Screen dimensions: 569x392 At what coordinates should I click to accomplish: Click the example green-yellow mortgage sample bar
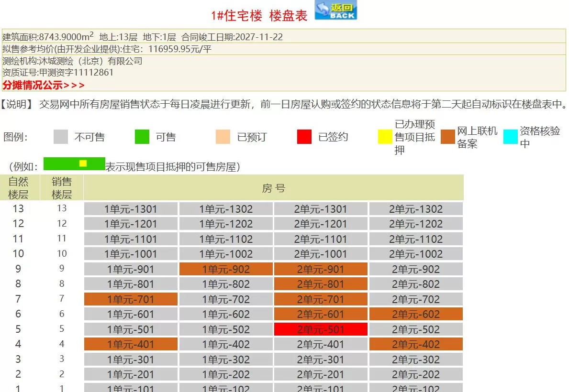coord(74,163)
